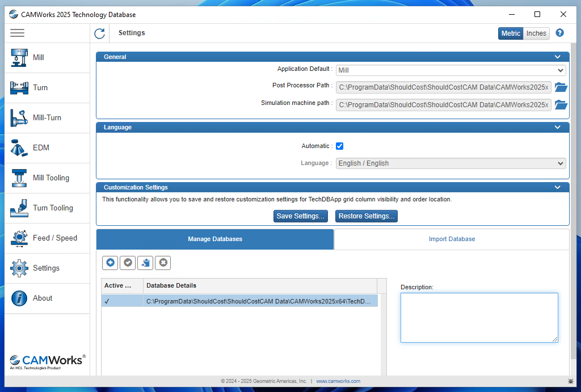Switch units to Inches
The image size is (581, 392).
536,33
